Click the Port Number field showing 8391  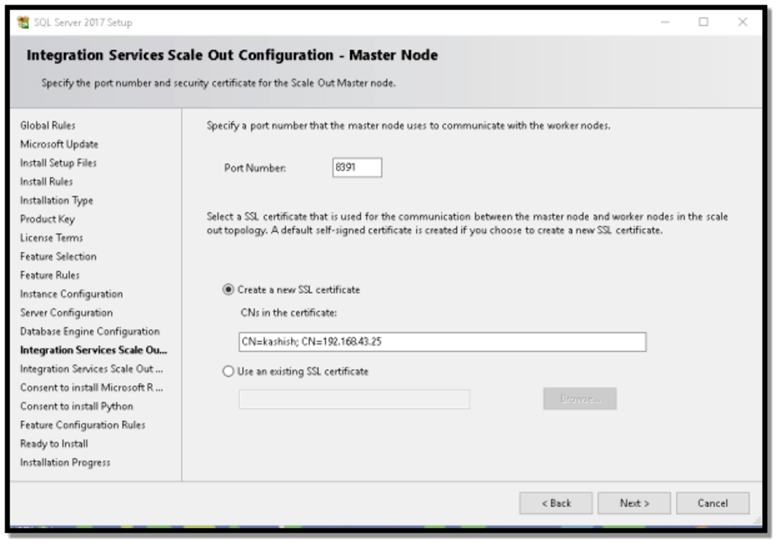(357, 168)
